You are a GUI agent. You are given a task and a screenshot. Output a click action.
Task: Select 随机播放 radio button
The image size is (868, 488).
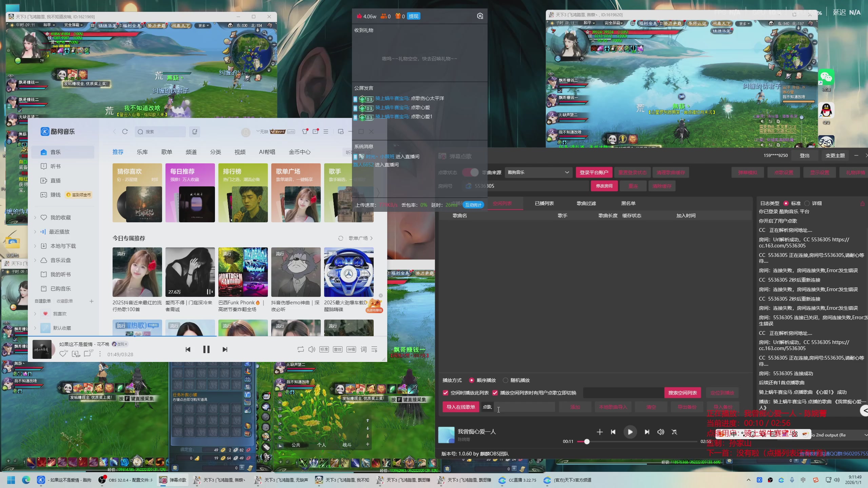tap(506, 380)
